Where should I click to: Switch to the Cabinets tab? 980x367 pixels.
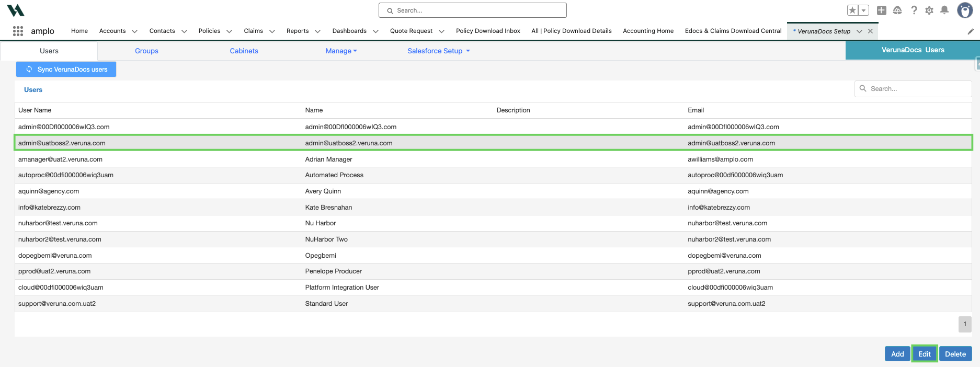244,51
